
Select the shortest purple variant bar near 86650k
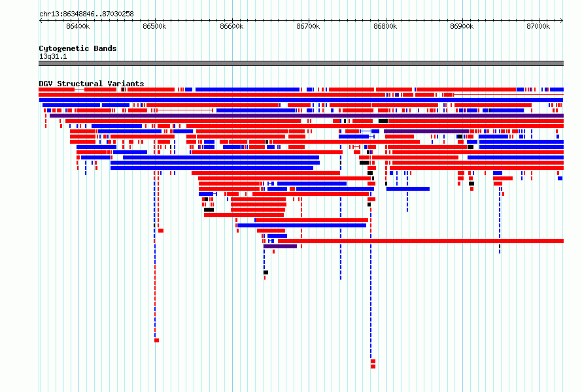pyautogui.click(x=281, y=246)
